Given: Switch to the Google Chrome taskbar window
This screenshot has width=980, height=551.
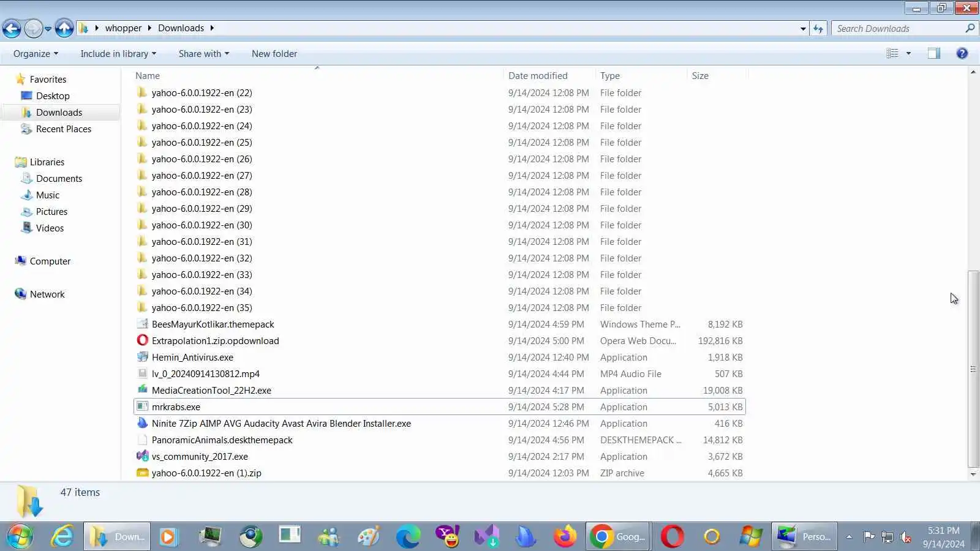Looking at the screenshot, I should [617, 537].
